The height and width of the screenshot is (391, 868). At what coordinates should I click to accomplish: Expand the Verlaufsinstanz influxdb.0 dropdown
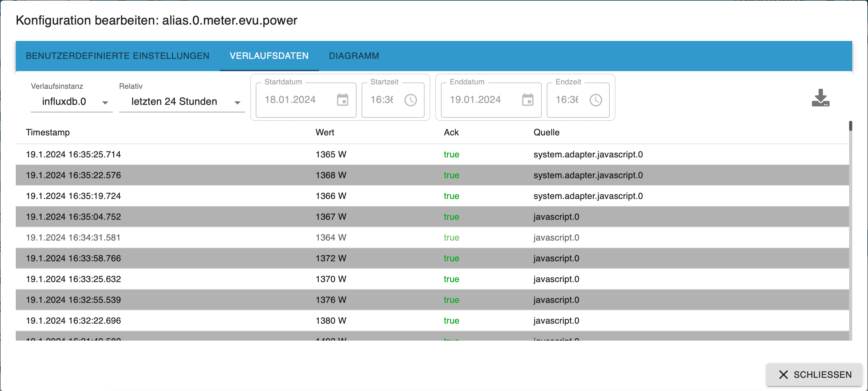coord(71,102)
